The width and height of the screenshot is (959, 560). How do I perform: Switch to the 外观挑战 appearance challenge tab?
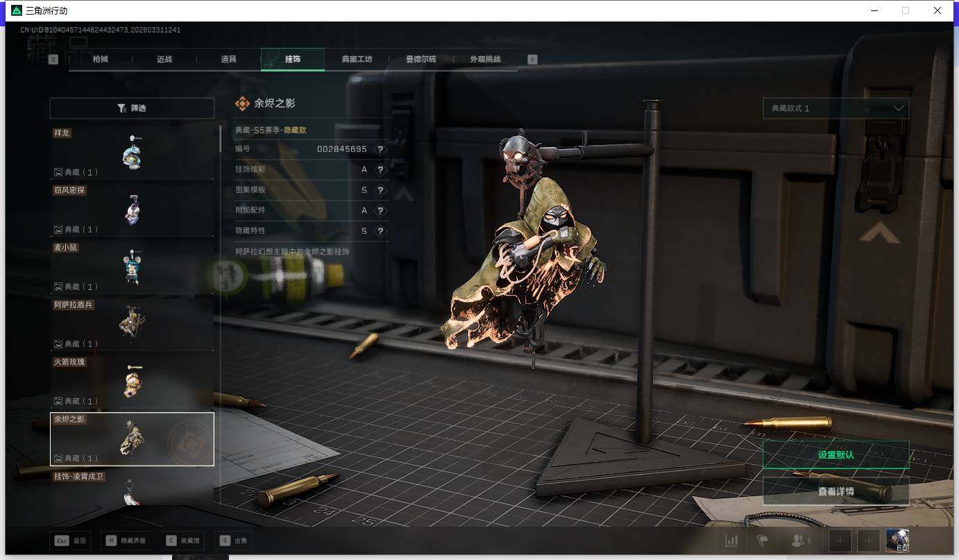click(485, 60)
